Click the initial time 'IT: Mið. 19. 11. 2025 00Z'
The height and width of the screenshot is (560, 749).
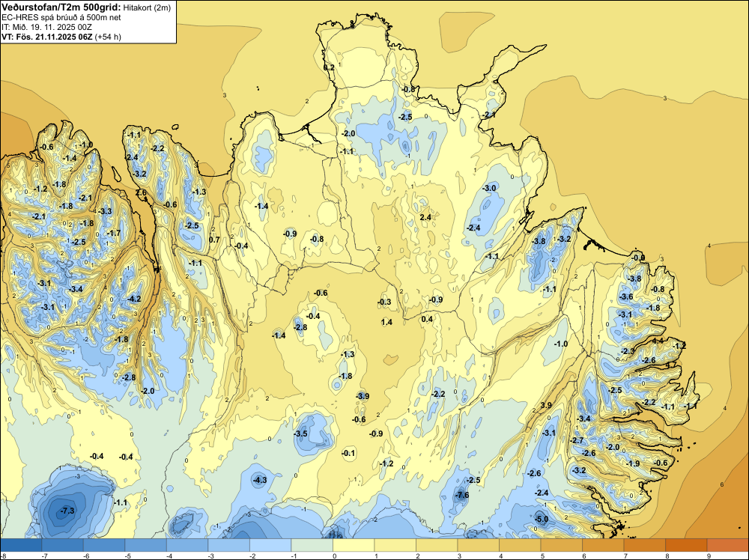tap(46, 27)
